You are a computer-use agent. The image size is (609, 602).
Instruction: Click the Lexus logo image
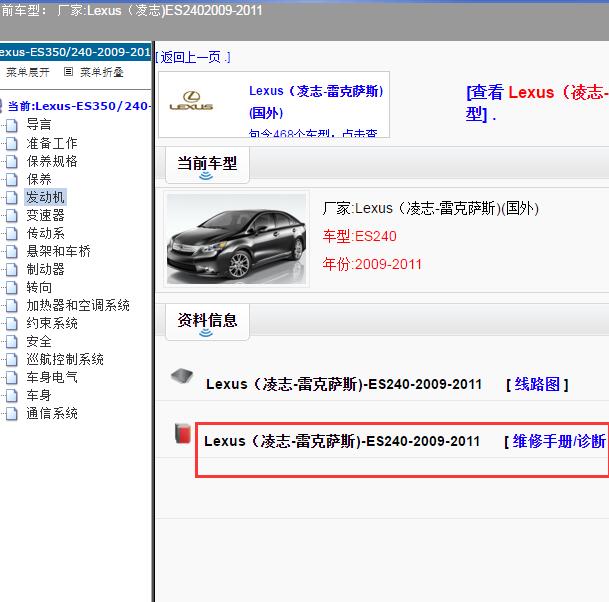[191, 101]
